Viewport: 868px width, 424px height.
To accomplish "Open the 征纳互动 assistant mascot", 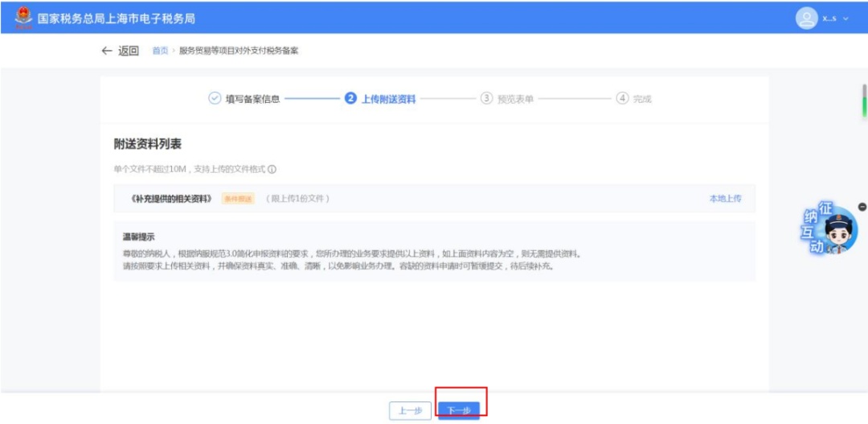I will click(x=828, y=230).
